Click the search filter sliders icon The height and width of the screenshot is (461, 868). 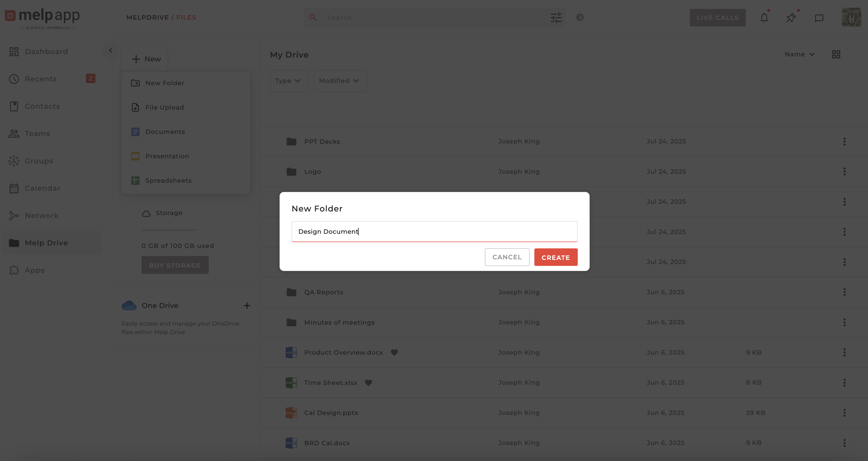pyautogui.click(x=556, y=18)
